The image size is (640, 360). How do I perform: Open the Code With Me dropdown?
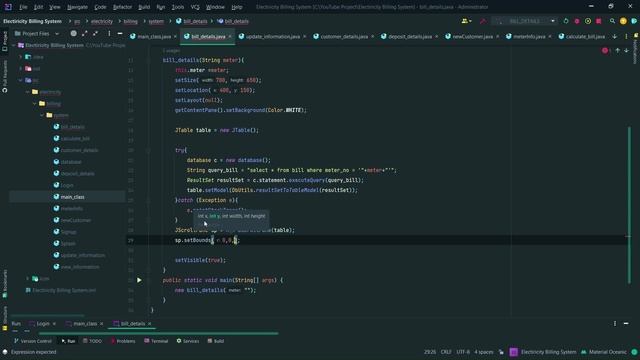click(467, 21)
